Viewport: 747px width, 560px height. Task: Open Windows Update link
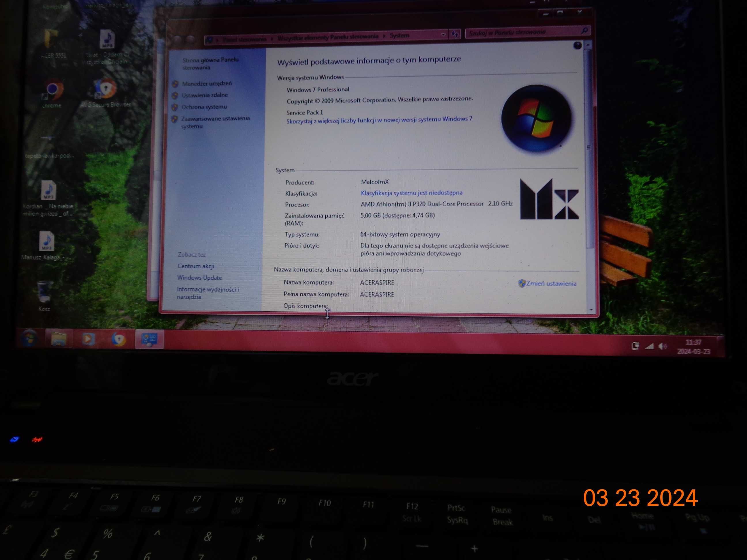pyautogui.click(x=199, y=278)
